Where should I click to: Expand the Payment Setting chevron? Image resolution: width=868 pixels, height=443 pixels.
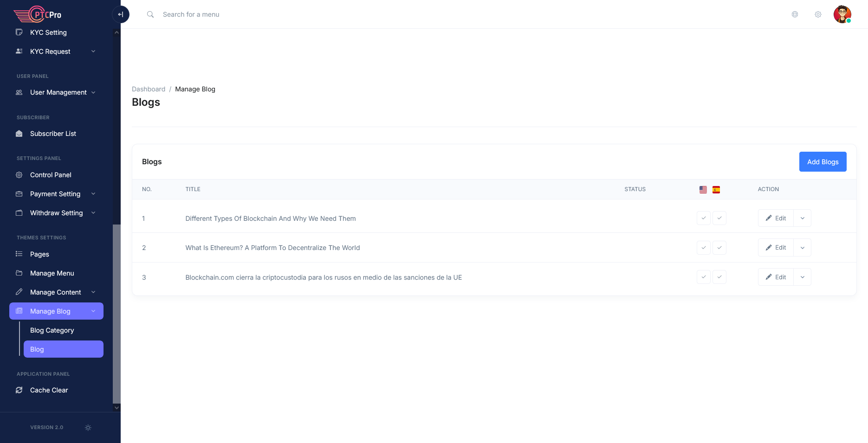click(x=93, y=194)
